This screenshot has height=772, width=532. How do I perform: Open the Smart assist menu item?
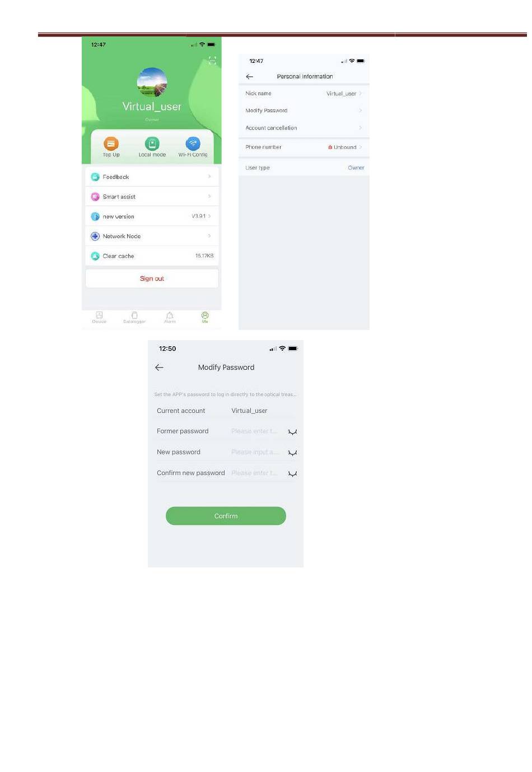coord(152,197)
